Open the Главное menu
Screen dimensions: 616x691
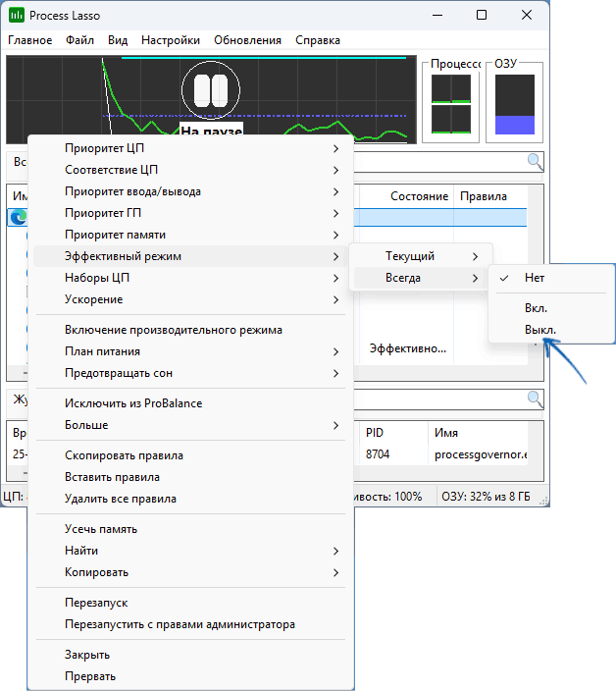click(30, 40)
